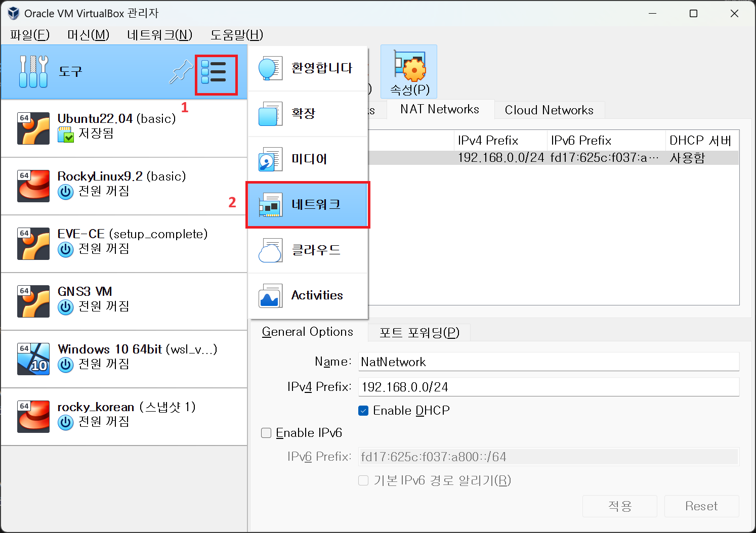Open the 네트워크(N) menu
The width and height of the screenshot is (756, 533).
tap(160, 35)
